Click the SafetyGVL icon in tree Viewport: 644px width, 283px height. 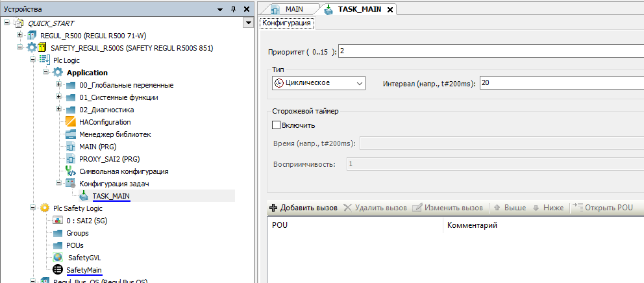click(58, 257)
